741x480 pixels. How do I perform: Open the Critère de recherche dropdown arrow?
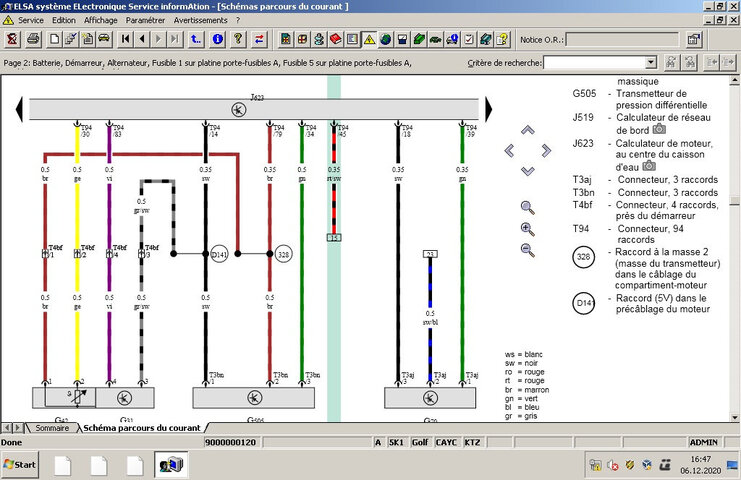[651, 62]
